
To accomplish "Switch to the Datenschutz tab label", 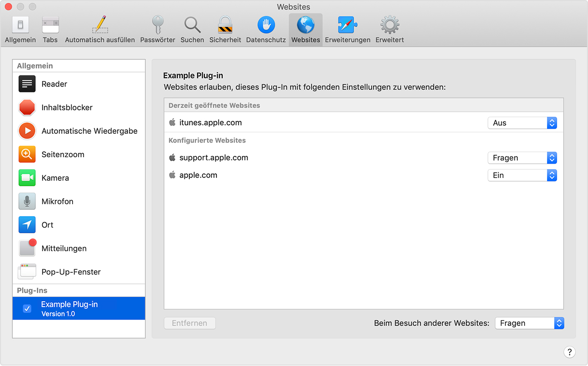I will 266,40.
